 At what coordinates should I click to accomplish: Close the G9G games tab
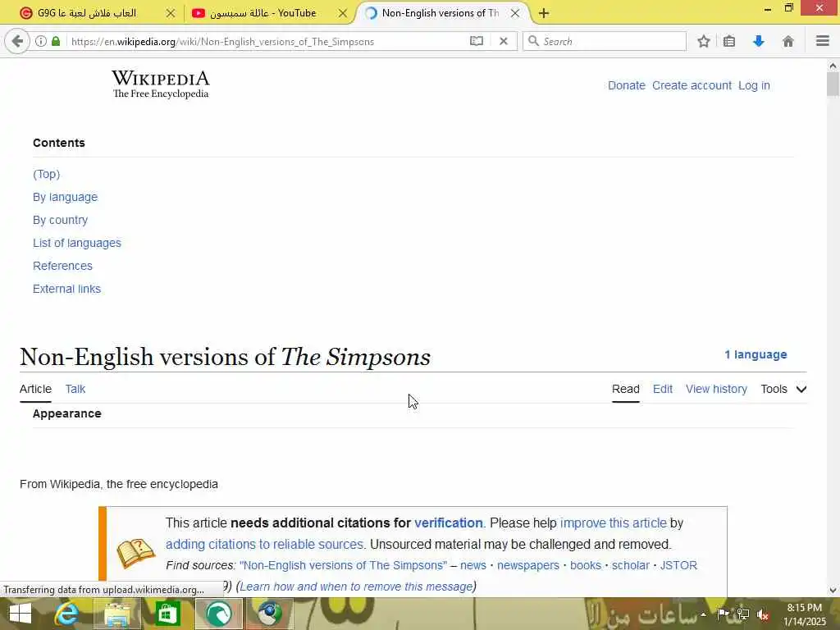click(171, 13)
